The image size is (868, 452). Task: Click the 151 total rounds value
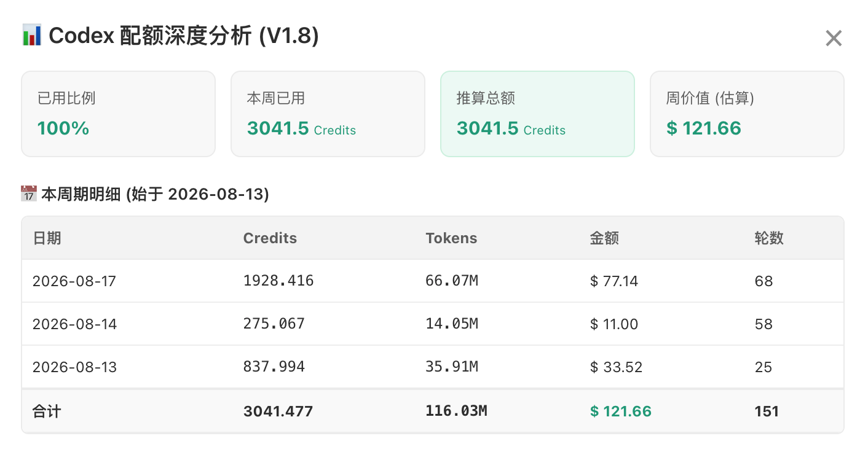click(767, 411)
